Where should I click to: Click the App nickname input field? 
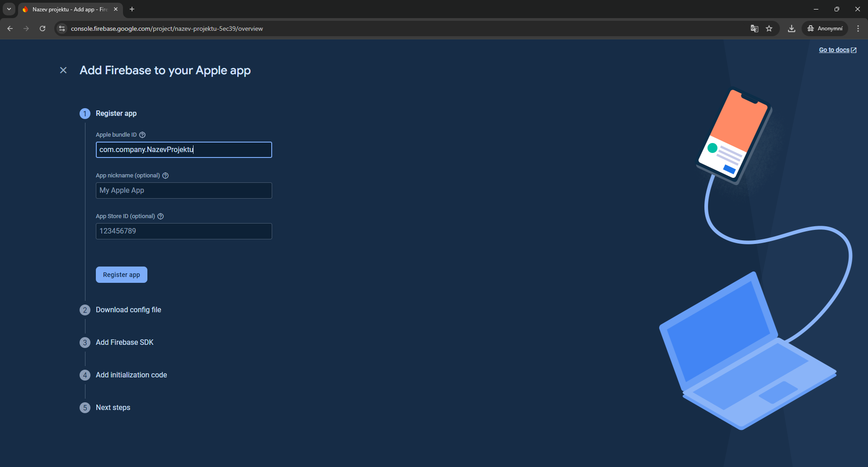[x=184, y=191]
